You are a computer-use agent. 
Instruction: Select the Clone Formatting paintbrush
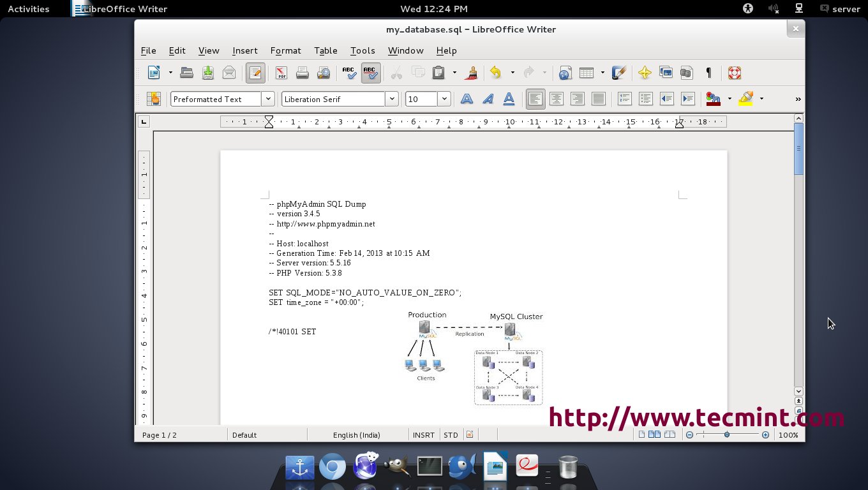tap(472, 73)
